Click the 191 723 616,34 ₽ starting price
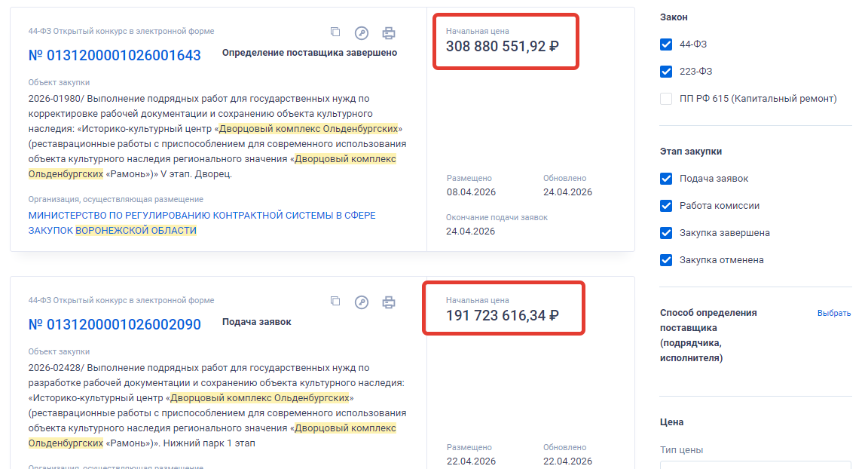The image size is (868, 469). [502, 315]
